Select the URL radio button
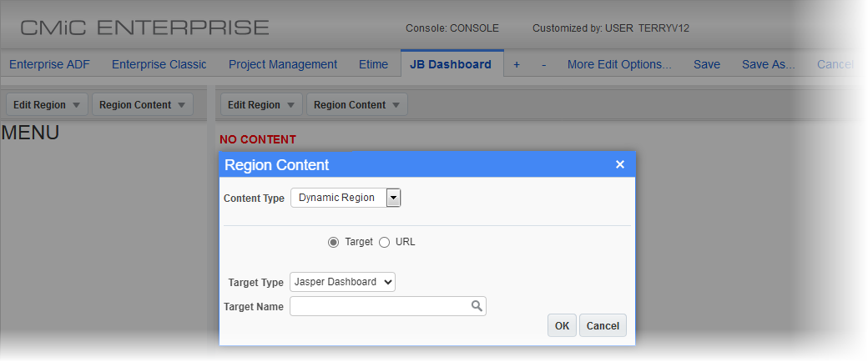The image size is (868, 362). point(384,243)
